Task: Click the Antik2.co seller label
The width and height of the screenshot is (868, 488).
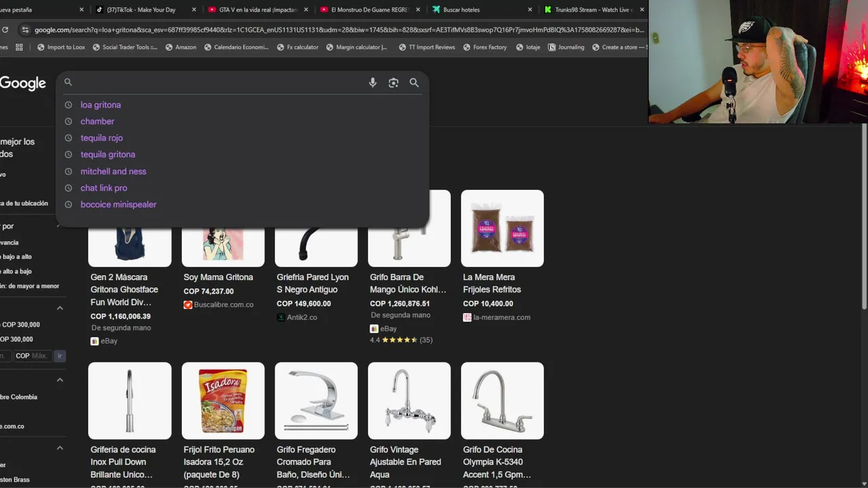Action: 302,317
